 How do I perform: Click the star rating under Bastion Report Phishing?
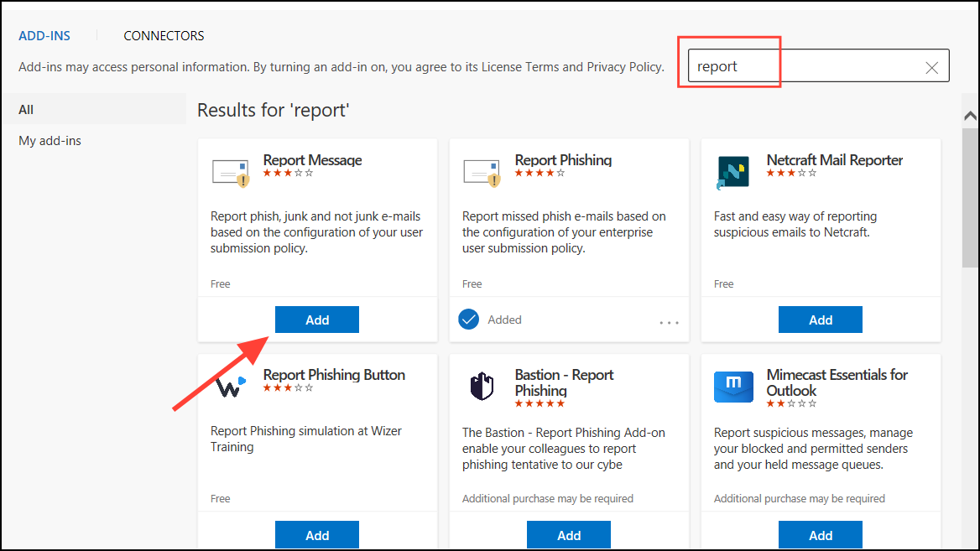coord(540,404)
